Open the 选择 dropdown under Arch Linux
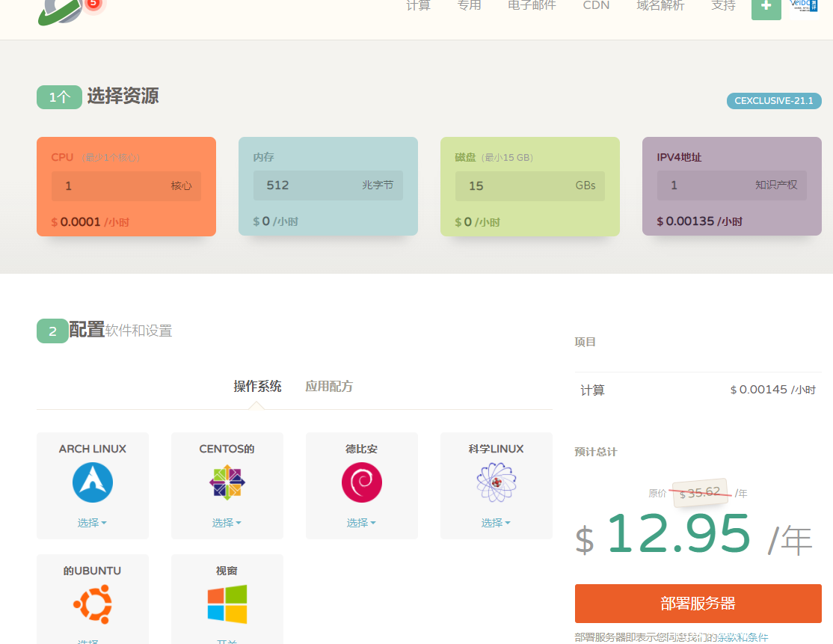The height and width of the screenshot is (644, 833). pos(92,522)
